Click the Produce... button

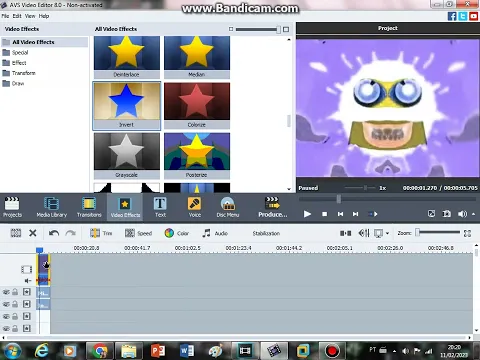tap(273, 207)
